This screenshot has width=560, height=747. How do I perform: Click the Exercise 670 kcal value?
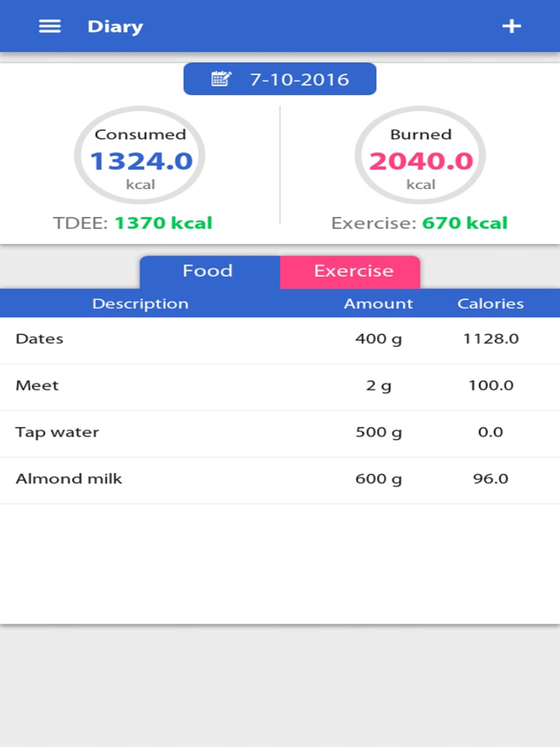(x=464, y=223)
